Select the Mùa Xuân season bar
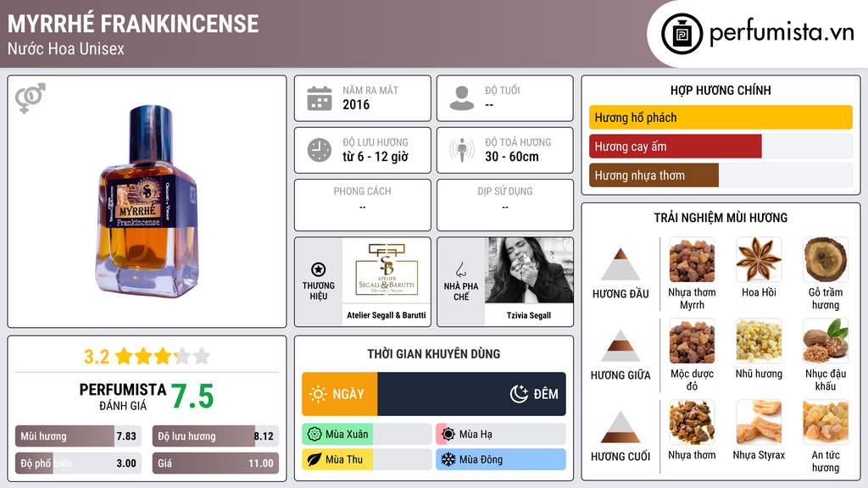Viewport: 868px width, 488px height. pyautogui.click(x=367, y=435)
